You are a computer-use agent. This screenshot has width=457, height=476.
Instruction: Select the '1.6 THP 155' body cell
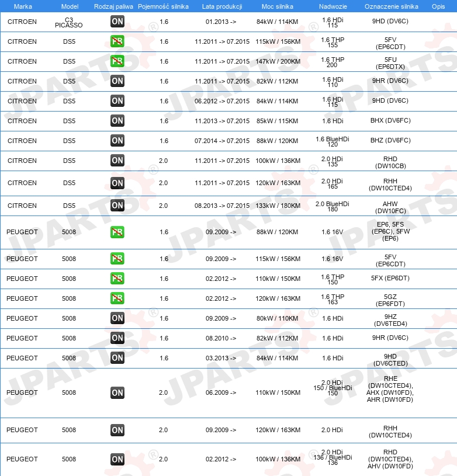pyautogui.click(x=333, y=42)
